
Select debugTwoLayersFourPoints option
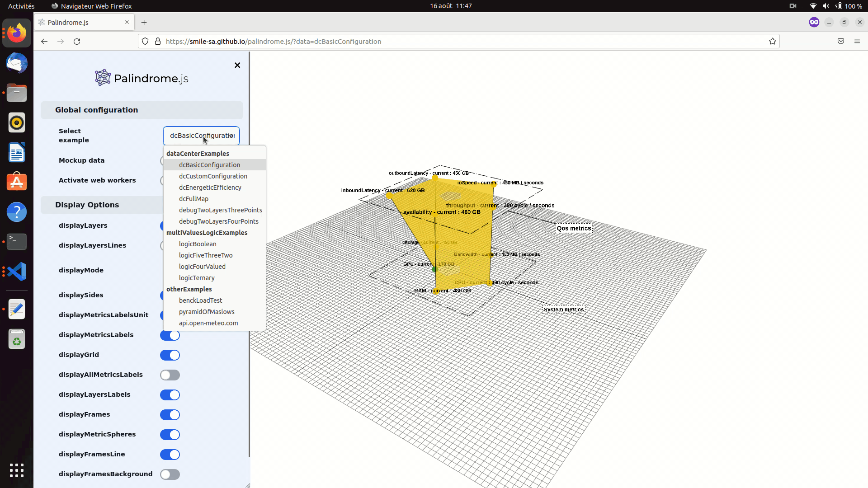(215, 221)
